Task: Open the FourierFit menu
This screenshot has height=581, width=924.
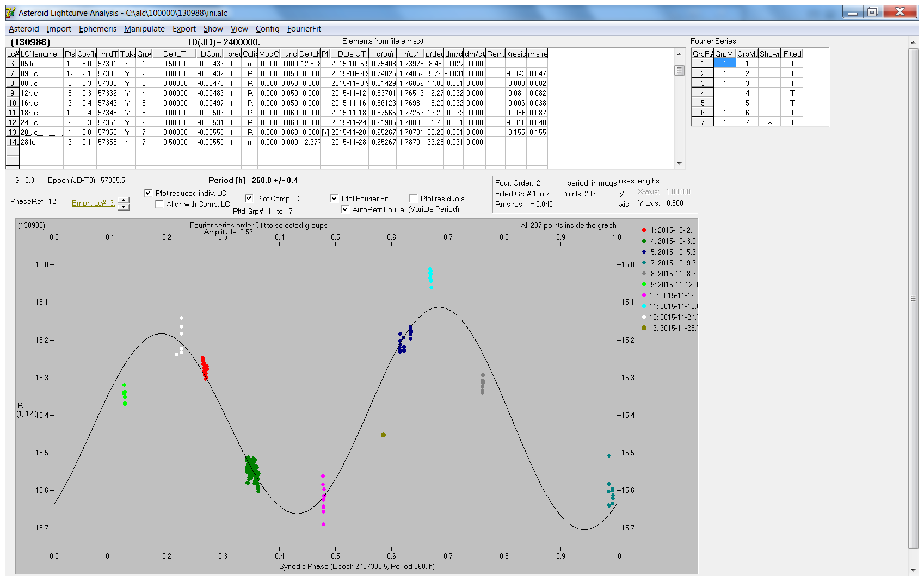Action: click(304, 29)
